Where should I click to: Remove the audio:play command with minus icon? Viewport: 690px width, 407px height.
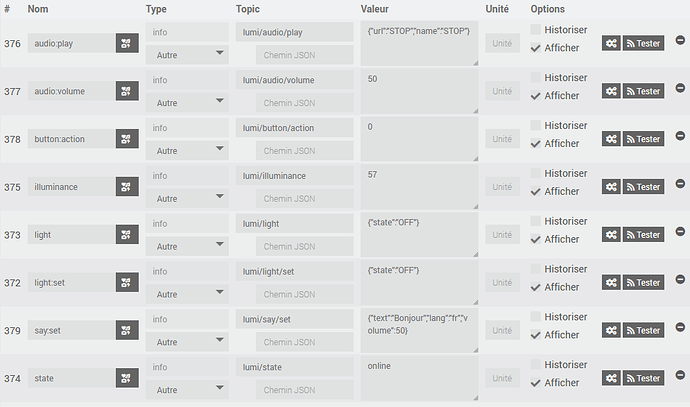click(680, 40)
